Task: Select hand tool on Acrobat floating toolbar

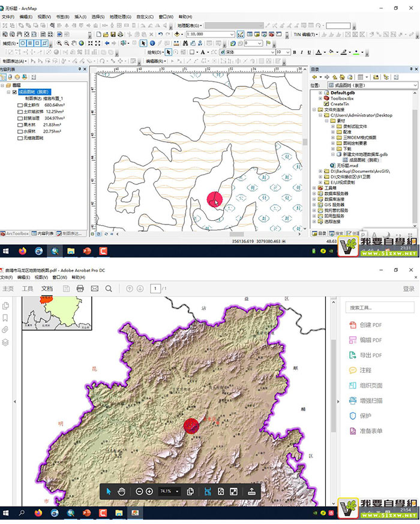Action: [121, 491]
